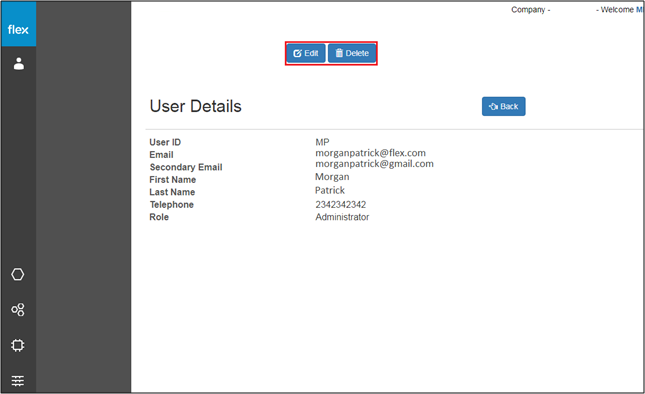The height and width of the screenshot is (394, 645).
Task: Click the Edit button
Action: click(x=306, y=53)
